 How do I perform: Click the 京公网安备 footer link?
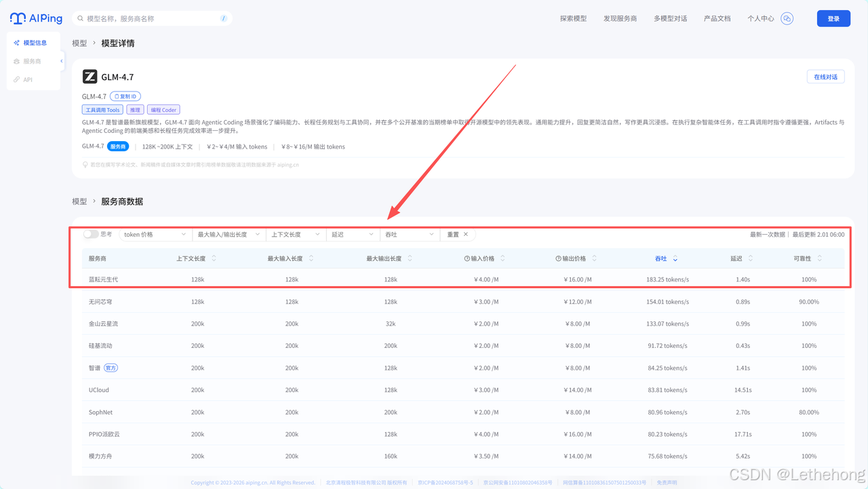(x=517, y=483)
